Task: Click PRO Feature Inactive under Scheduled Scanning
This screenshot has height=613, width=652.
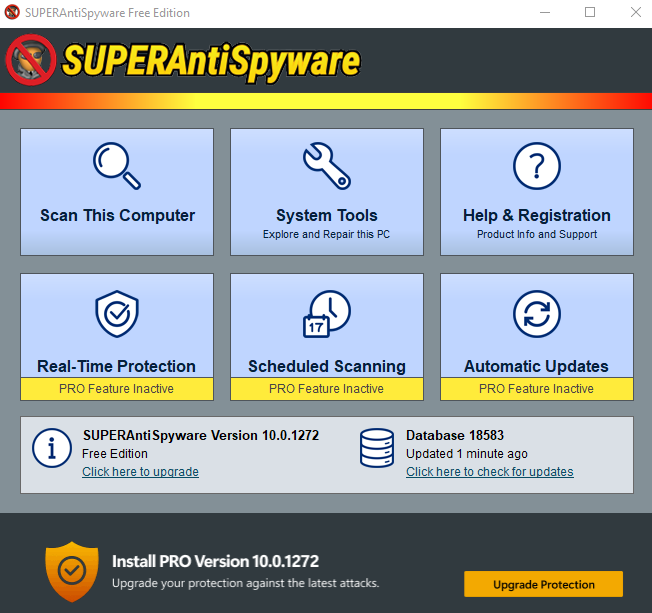Action: tap(327, 389)
